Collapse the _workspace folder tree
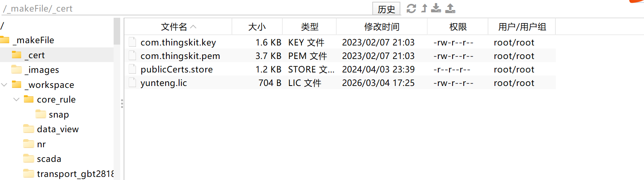 [x=5, y=85]
